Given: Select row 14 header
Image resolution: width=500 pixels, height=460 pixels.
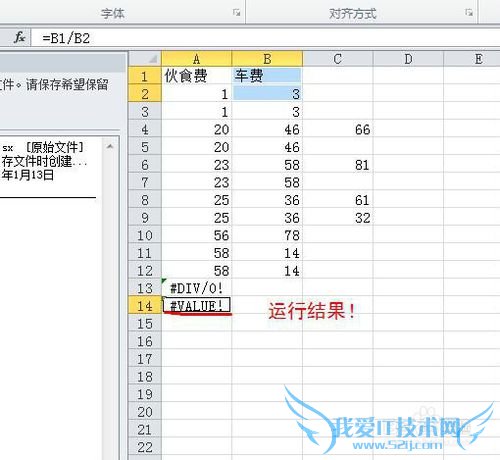Looking at the screenshot, I should [x=145, y=306].
